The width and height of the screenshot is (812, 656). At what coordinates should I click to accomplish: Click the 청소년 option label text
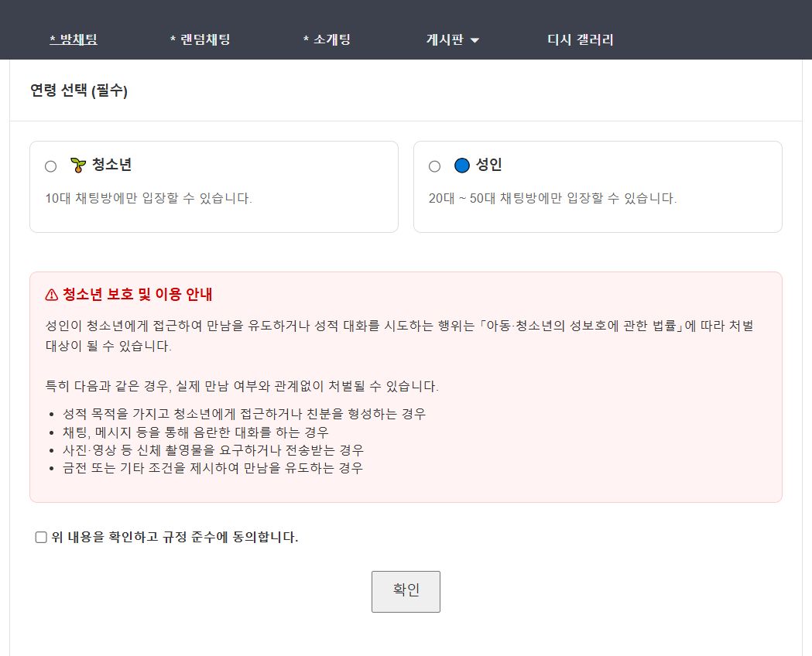tap(112, 165)
